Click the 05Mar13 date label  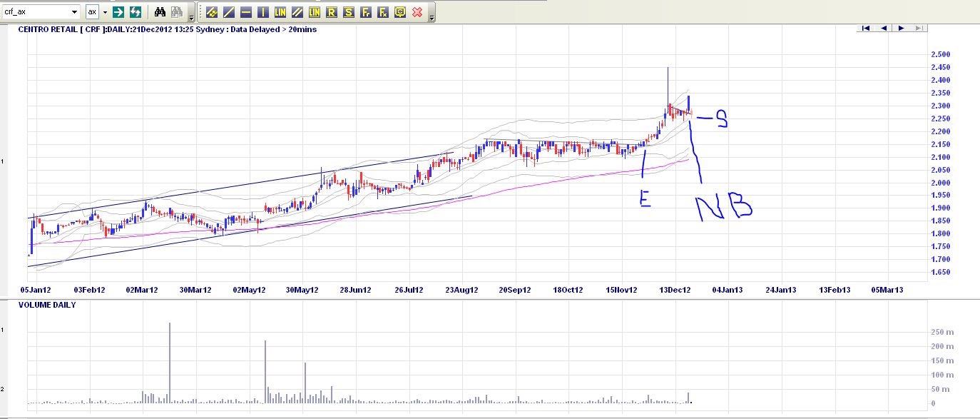888,290
